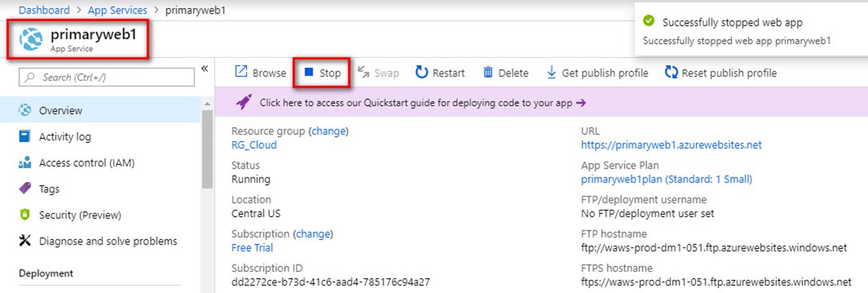Open Diagnose and solve problems item
The image size is (868, 293).
[100, 241]
